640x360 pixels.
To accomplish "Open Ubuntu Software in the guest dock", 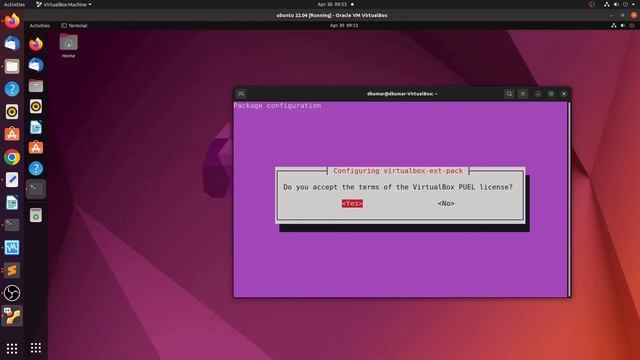I will tap(36, 147).
